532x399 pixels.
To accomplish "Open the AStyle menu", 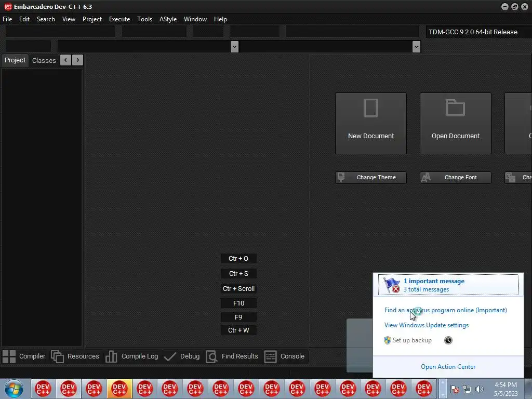I will coord(168,19).
